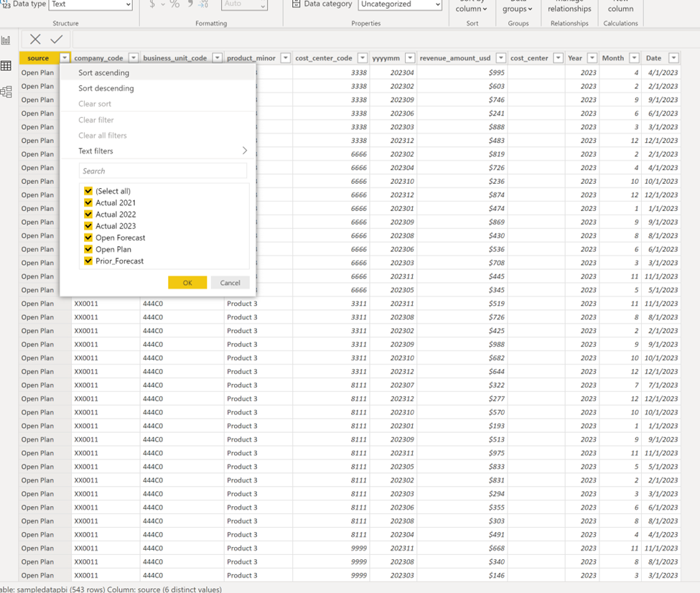Uncheck the Actual 2022 checkbox
700x593 pixels.
pos(88,215)
